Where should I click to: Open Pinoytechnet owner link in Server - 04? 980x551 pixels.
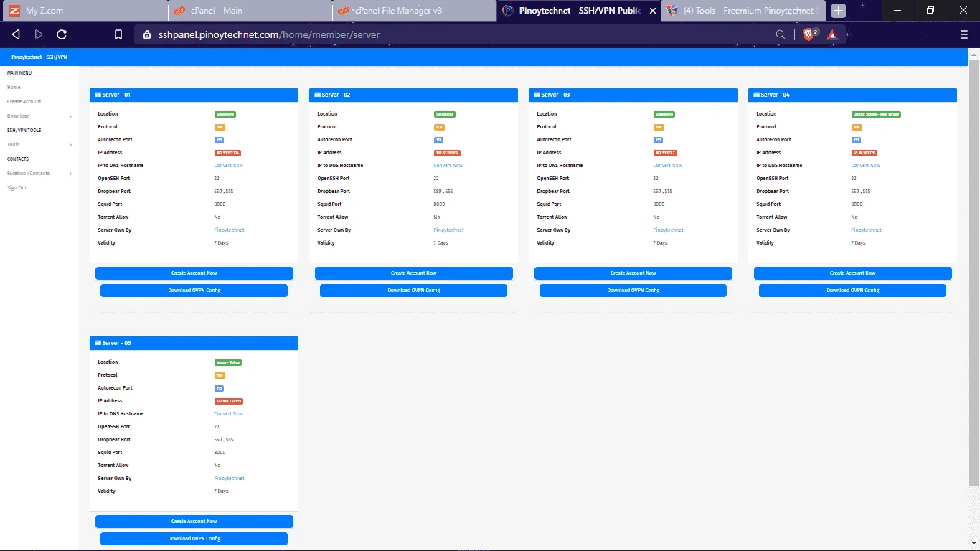(866, 230)
